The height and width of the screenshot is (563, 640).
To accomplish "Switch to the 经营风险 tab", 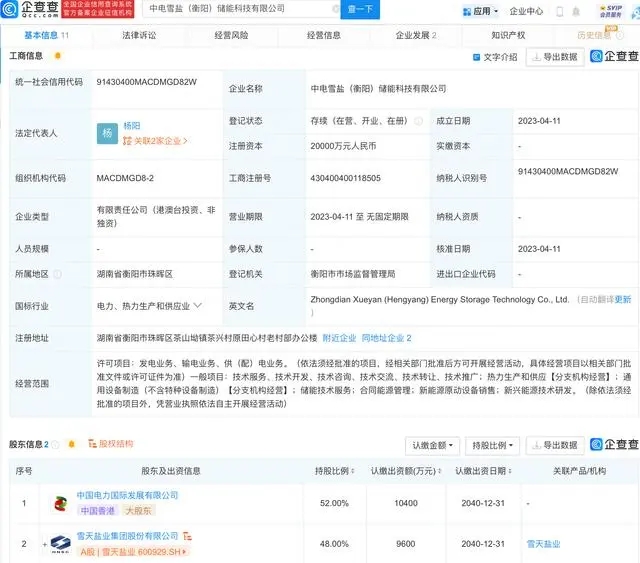I will 231,34.
